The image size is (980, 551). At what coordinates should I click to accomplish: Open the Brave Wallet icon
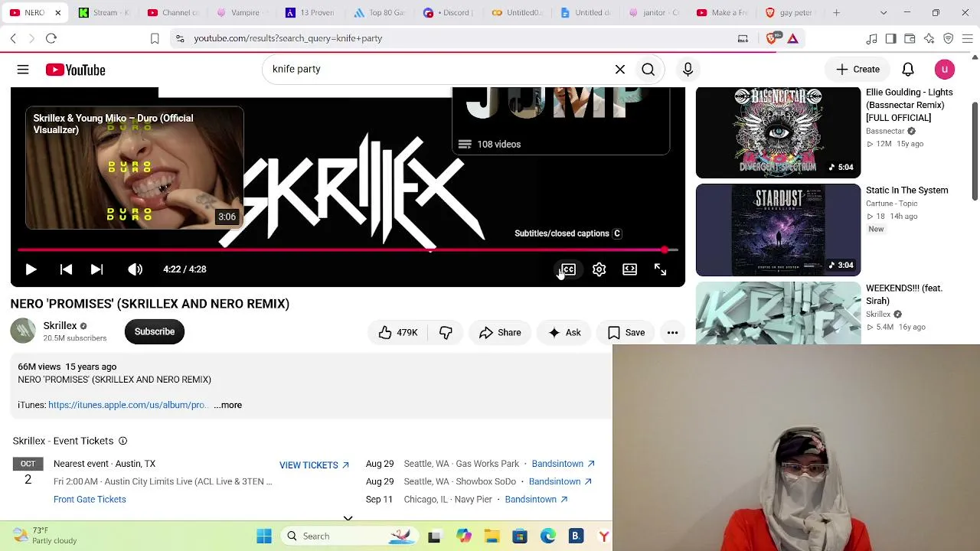pos(910,38)
